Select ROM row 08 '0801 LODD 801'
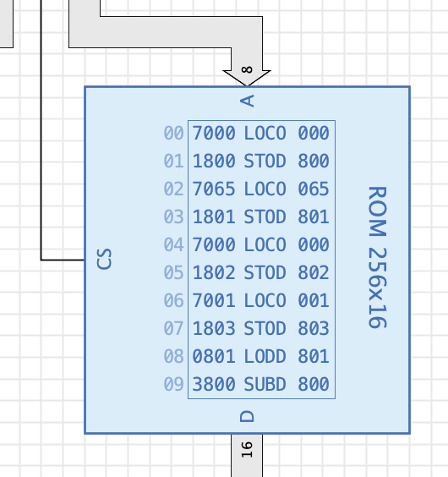The height and width of the screenshot is (477, 448). (261, 356)
